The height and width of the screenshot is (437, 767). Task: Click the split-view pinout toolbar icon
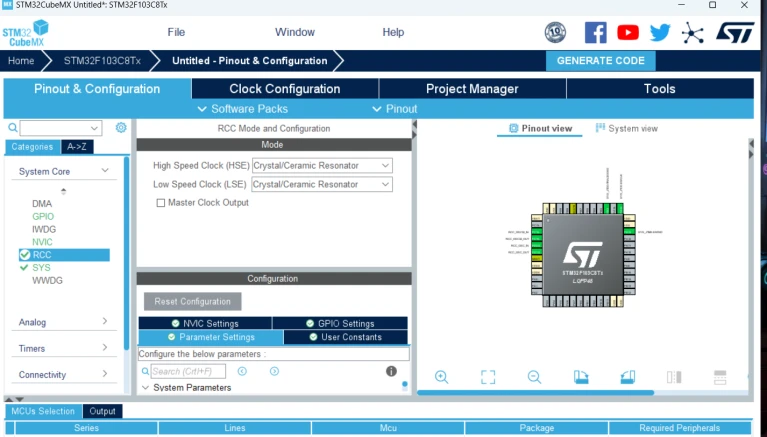click(674, 377)
